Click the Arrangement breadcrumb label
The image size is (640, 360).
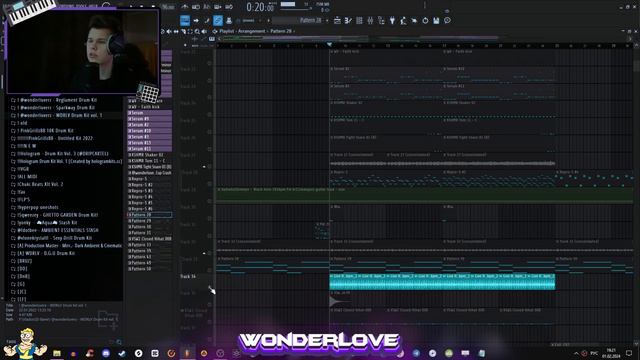click(x=251, y=31)
